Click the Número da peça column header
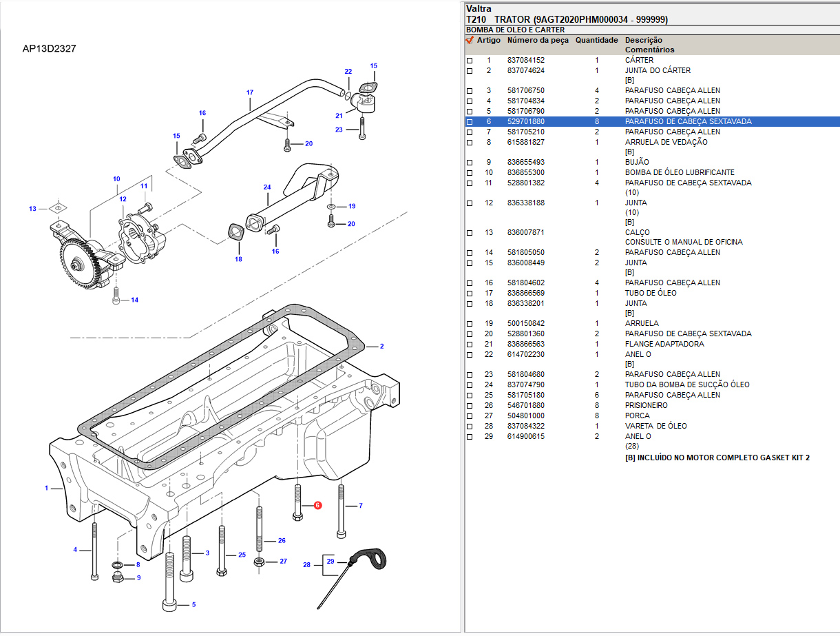The image size is (840, 636). coord(538,40)
